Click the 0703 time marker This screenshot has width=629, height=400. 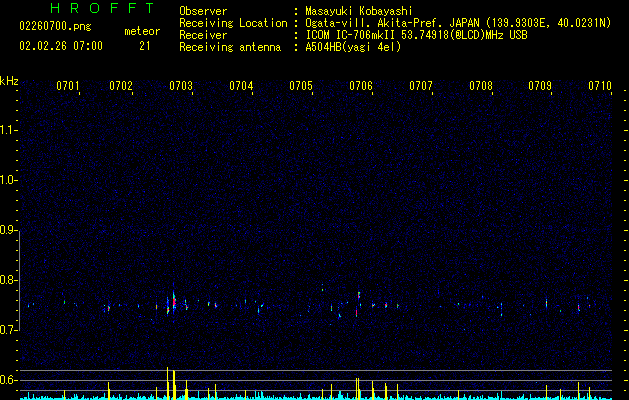click(181, 86)
